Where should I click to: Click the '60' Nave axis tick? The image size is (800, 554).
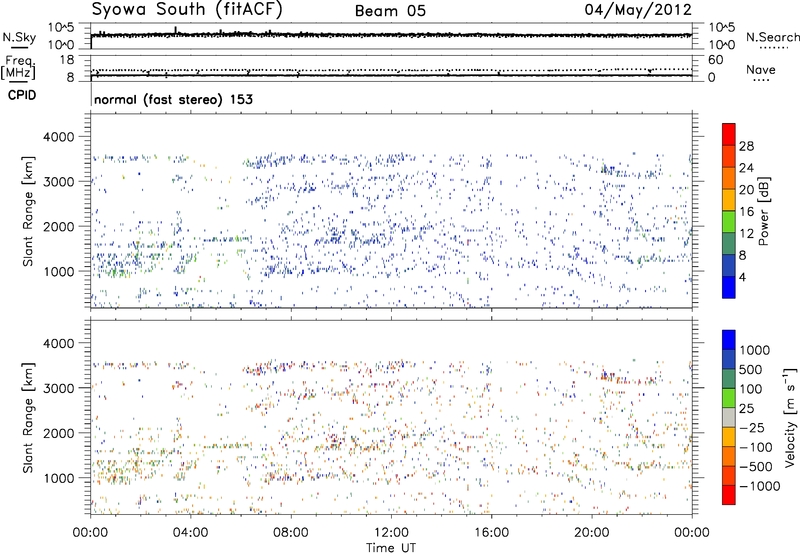point(715,60)
